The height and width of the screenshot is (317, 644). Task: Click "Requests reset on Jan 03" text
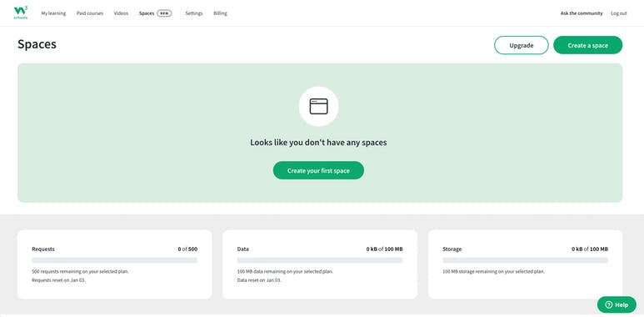click(x=58, y=280)
